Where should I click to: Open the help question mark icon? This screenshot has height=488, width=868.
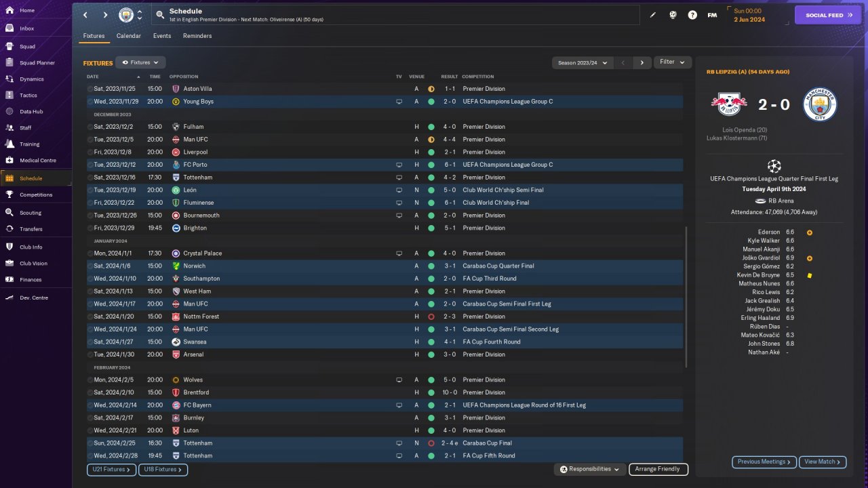pos(692,15)
